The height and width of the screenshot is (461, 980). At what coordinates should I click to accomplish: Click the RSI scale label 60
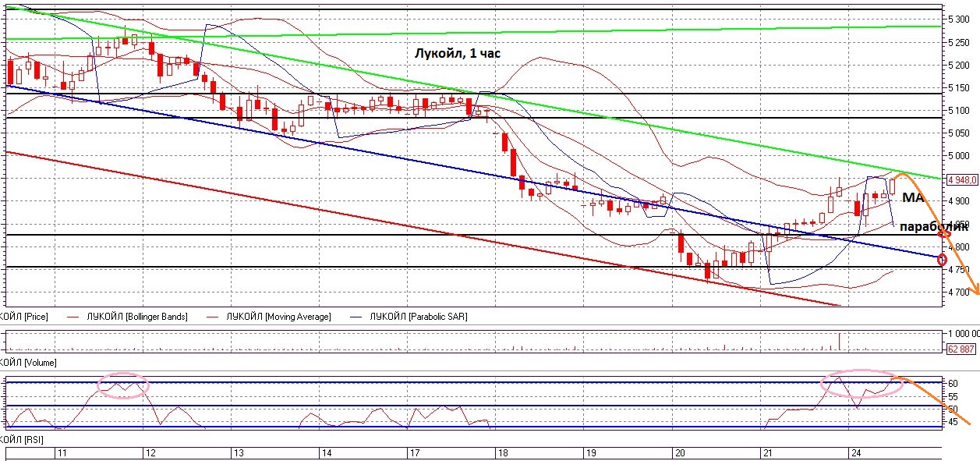click(953, 384)
